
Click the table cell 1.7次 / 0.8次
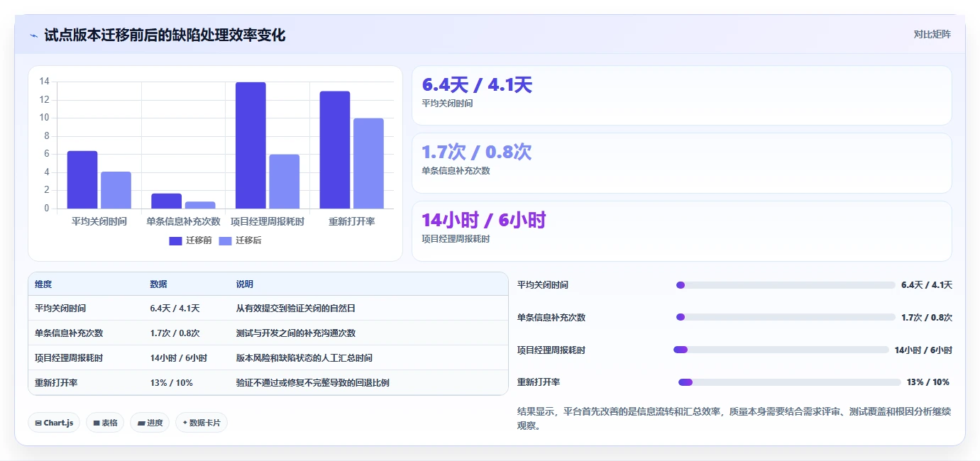[175, 333]
